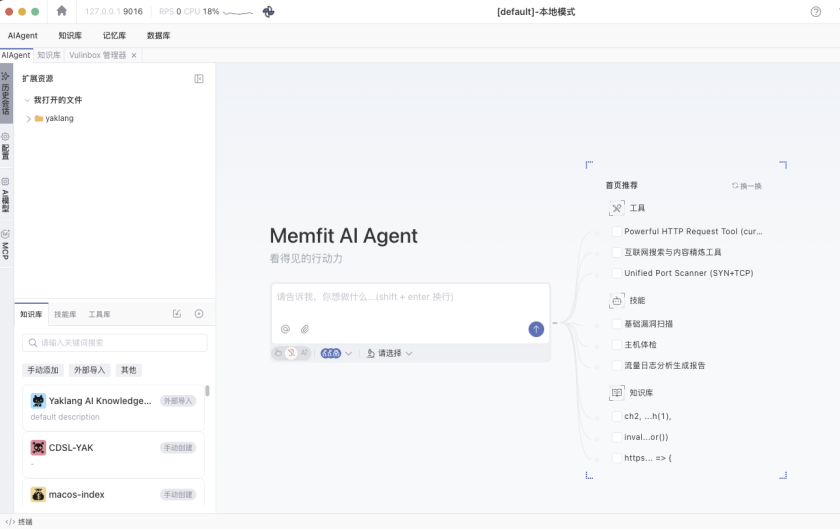Click the 知识库 category icon in recommendations
The width and height of the screenshot is (840, 529).
pyautogui.click(x=617, y=393)
